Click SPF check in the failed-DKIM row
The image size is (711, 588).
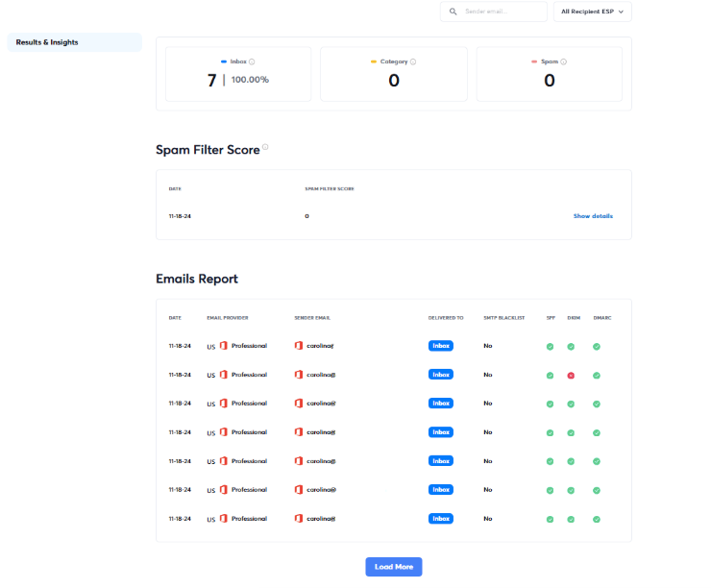pyautogui.click(x=550, y=376)
